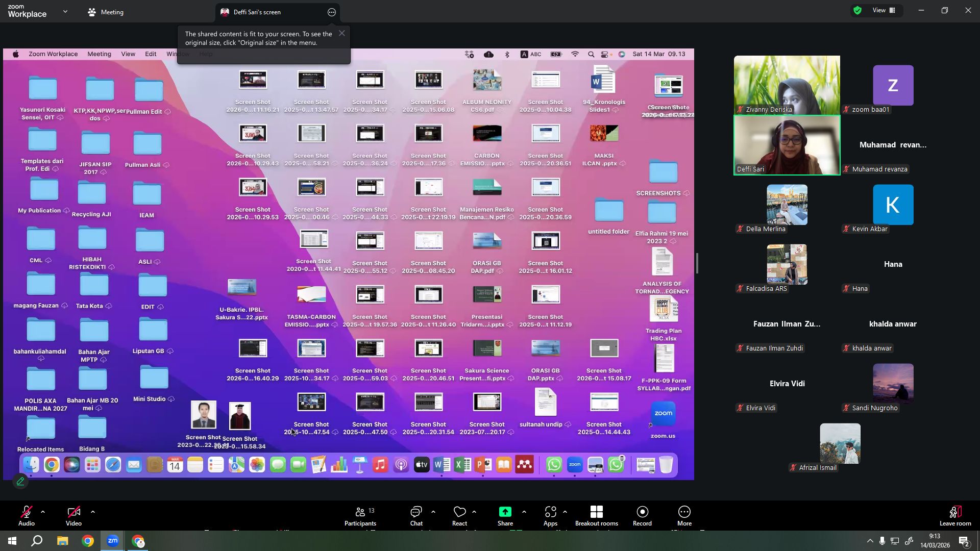Viewport: 980px width, 551px height.
Task: Open the Windows Start menu
Action: click(x=12, y=541)
